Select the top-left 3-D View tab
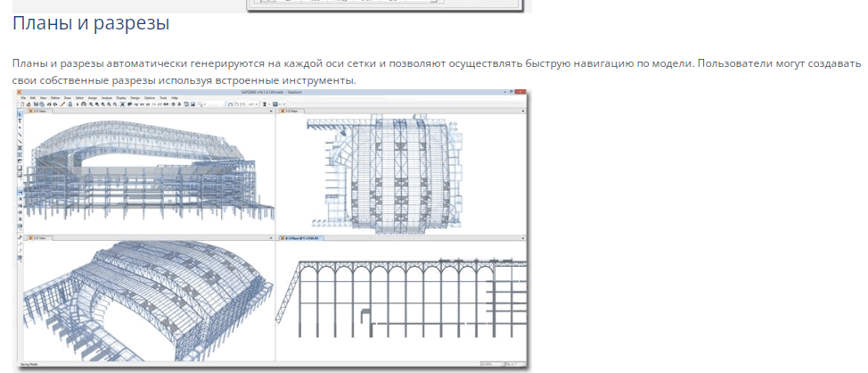This screenshot has width=868, height=373. [38, 112]
